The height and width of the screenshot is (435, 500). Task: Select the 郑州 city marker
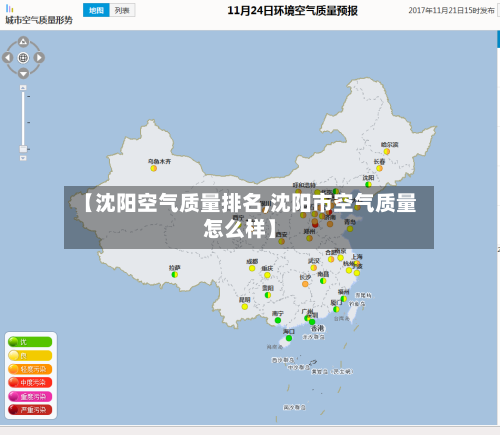(309, 238)
